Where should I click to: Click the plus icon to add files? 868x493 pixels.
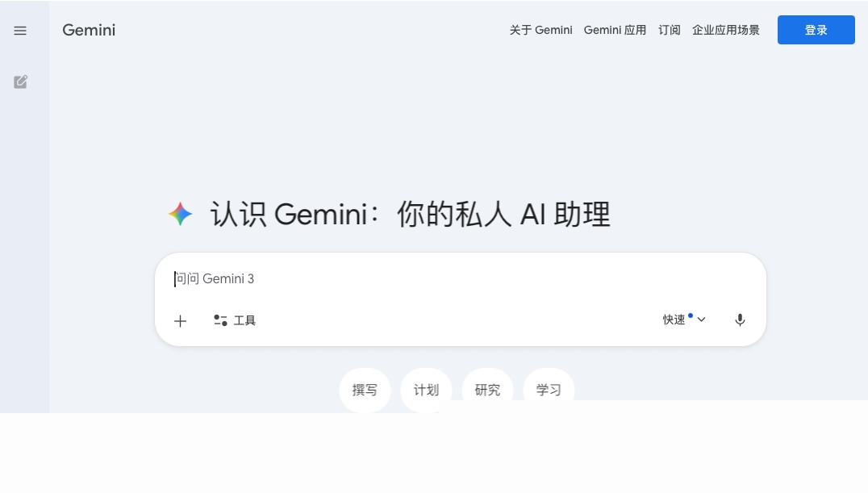pos(180,320)
